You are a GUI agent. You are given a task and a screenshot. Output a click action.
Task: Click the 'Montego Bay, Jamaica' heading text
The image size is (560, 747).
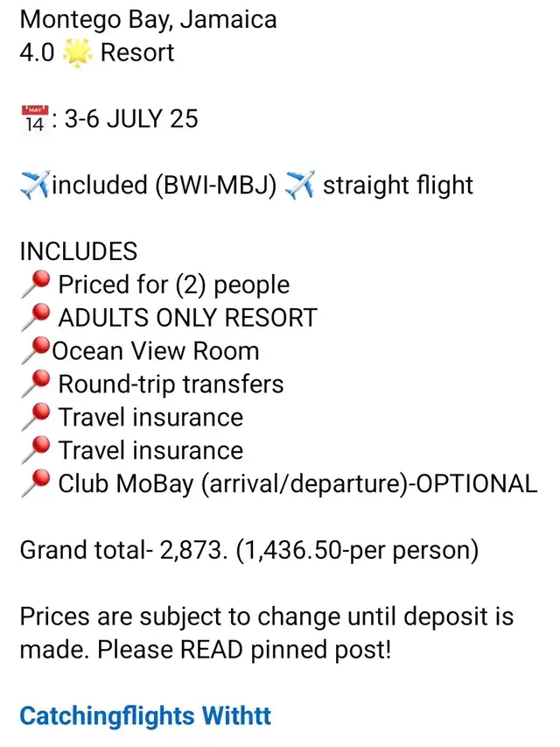point(148,20)
